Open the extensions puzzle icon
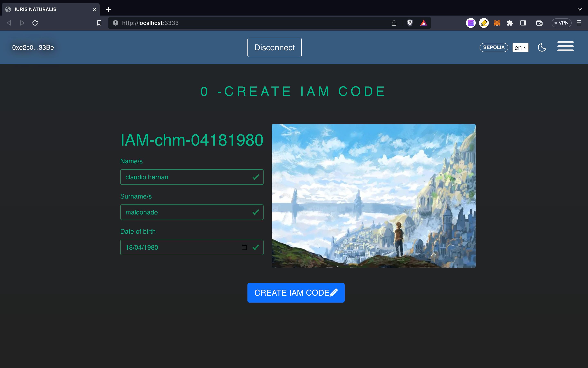 (510, 23)
